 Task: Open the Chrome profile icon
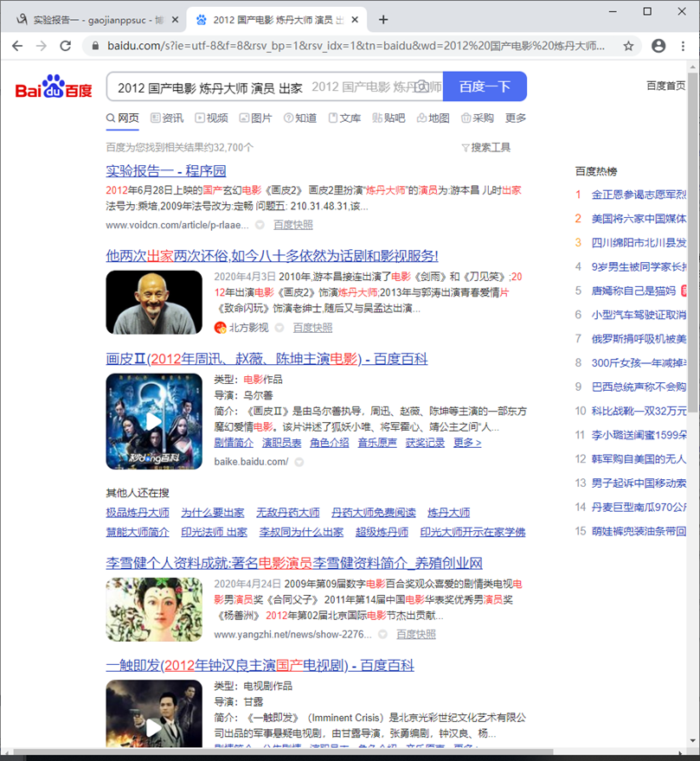658,46
